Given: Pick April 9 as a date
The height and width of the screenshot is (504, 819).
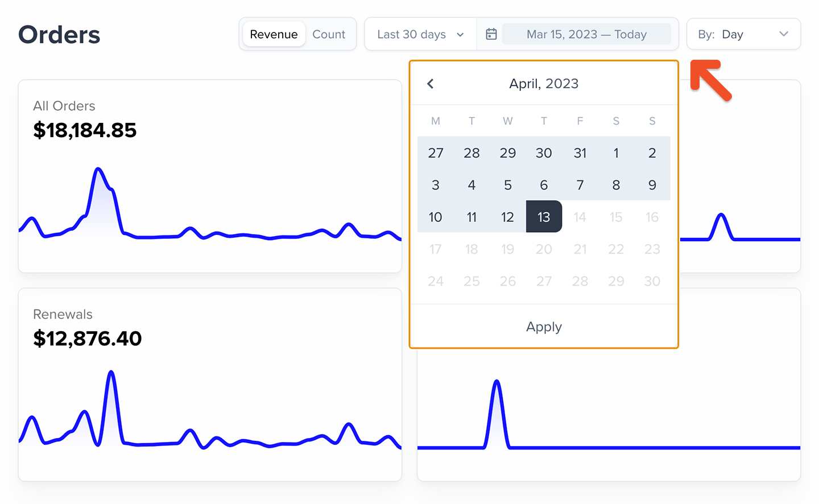Looking at the screenshot, I should click(652, 184).
